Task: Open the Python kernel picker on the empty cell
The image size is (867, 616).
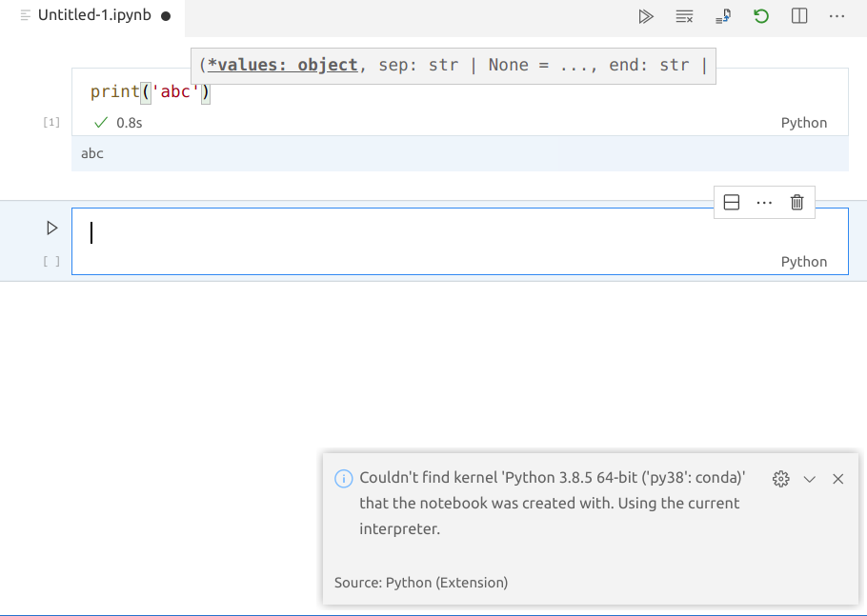Action: point(804,261)
